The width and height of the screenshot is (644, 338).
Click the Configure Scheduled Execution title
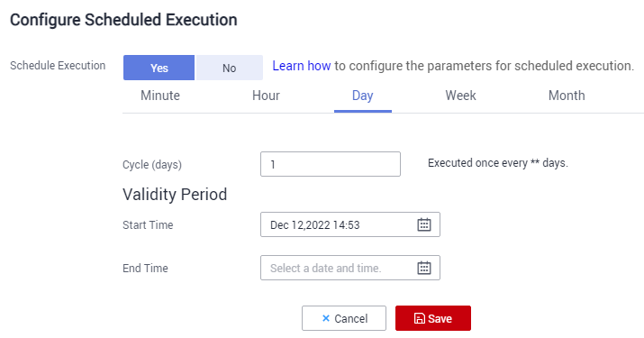[x=123, y=20]
